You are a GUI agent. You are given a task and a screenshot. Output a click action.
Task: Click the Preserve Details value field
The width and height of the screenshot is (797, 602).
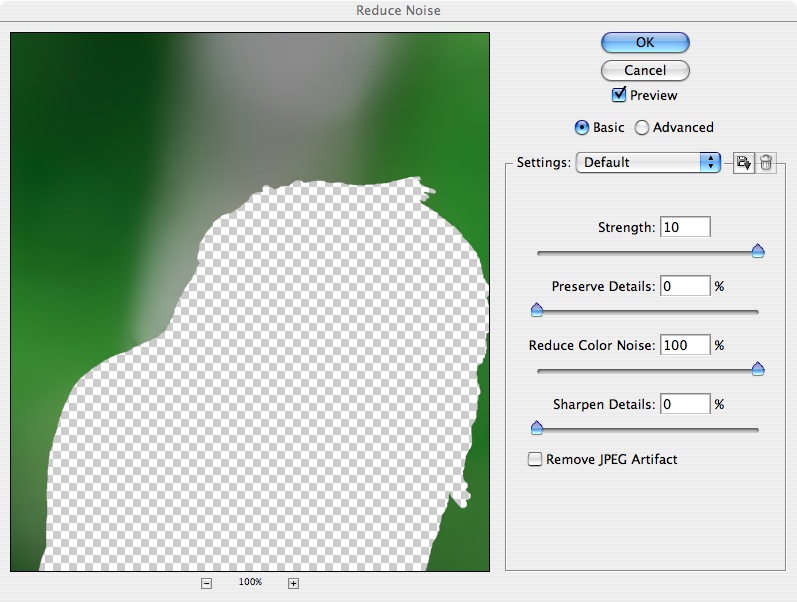pos(685,286)
